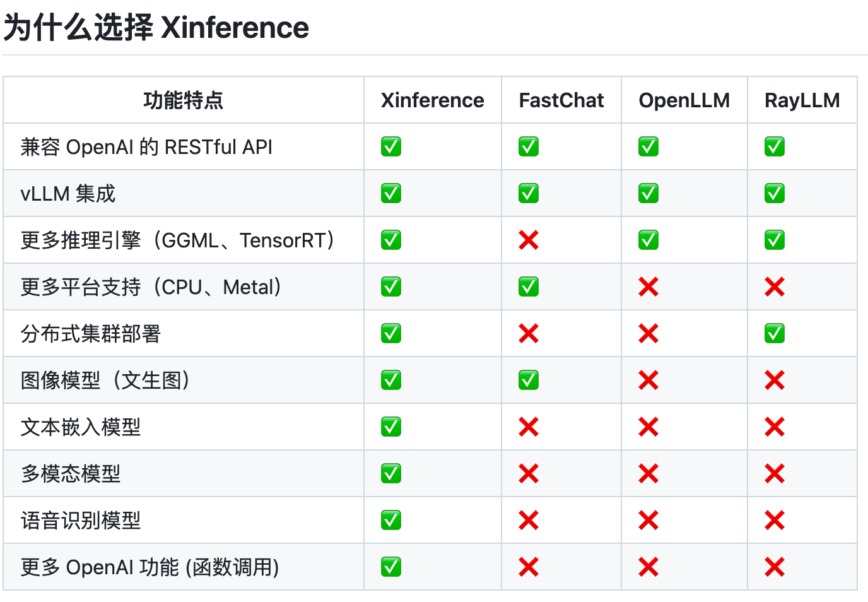Click the Xinference check mark for 多模态模型
This screenshot has height=602, width=868.
391,473
